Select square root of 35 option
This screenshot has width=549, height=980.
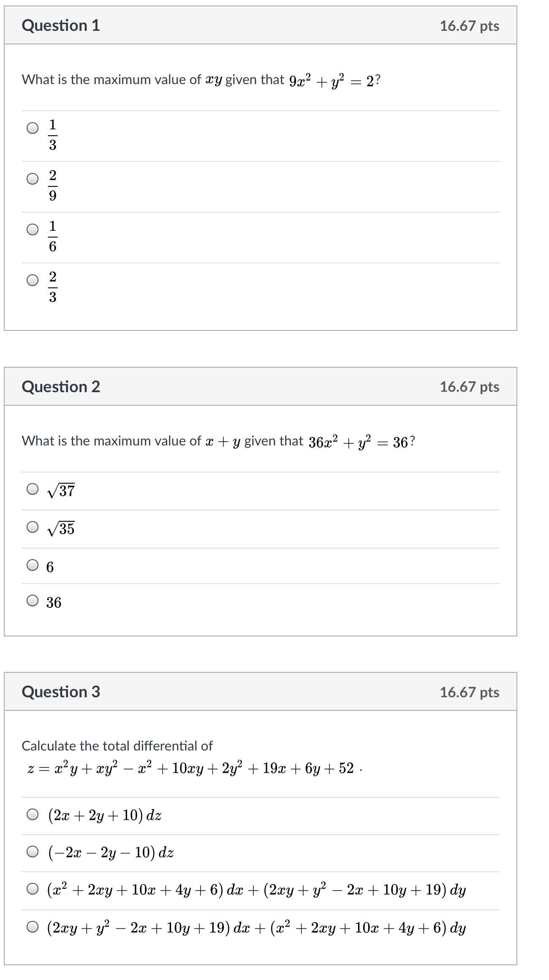(33, 527)
